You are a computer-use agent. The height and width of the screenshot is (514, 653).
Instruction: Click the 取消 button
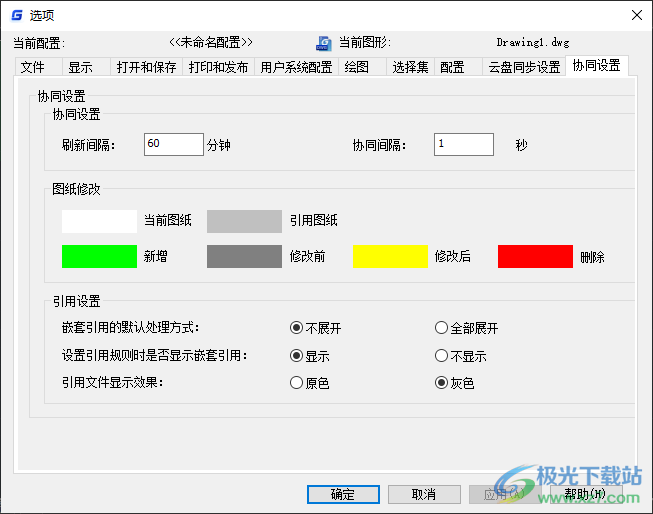[x=424, y=494]
